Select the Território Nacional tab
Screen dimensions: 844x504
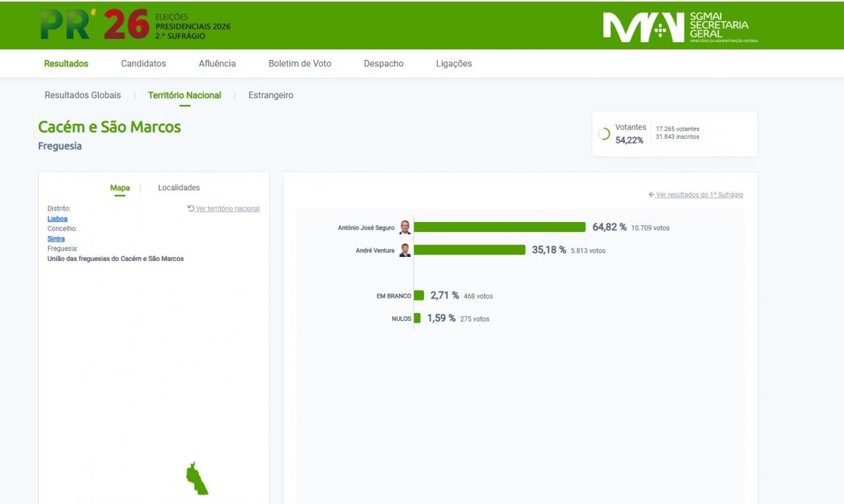pos(185,96)
